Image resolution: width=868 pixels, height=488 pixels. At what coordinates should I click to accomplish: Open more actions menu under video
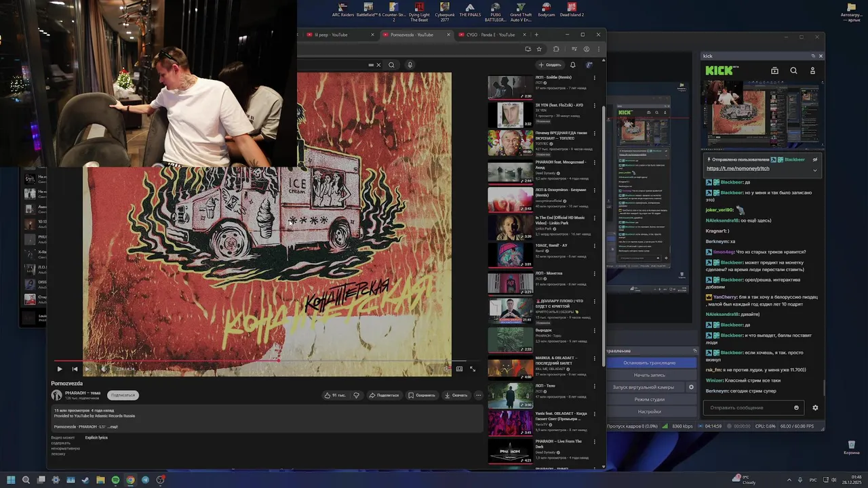click(478, 395)
